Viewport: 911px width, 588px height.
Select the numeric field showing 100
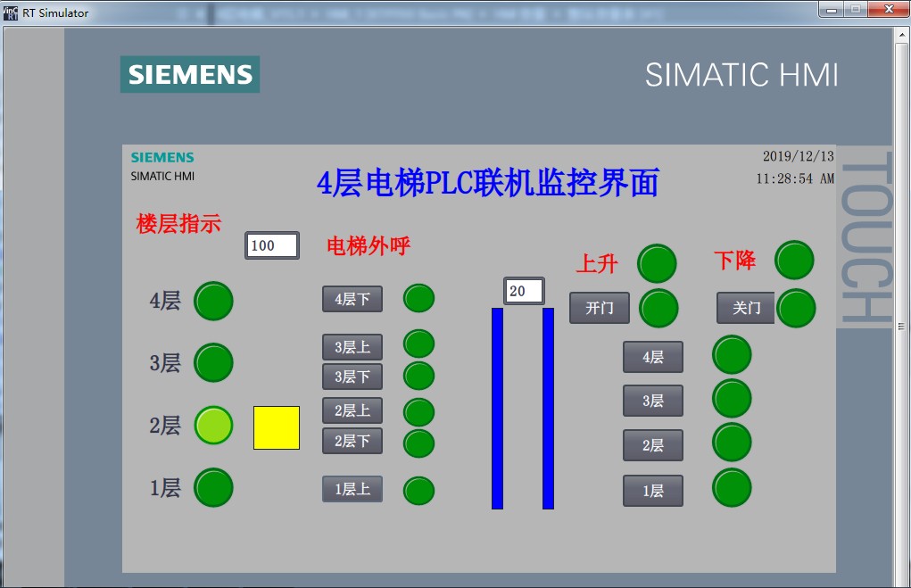[271, 245]
